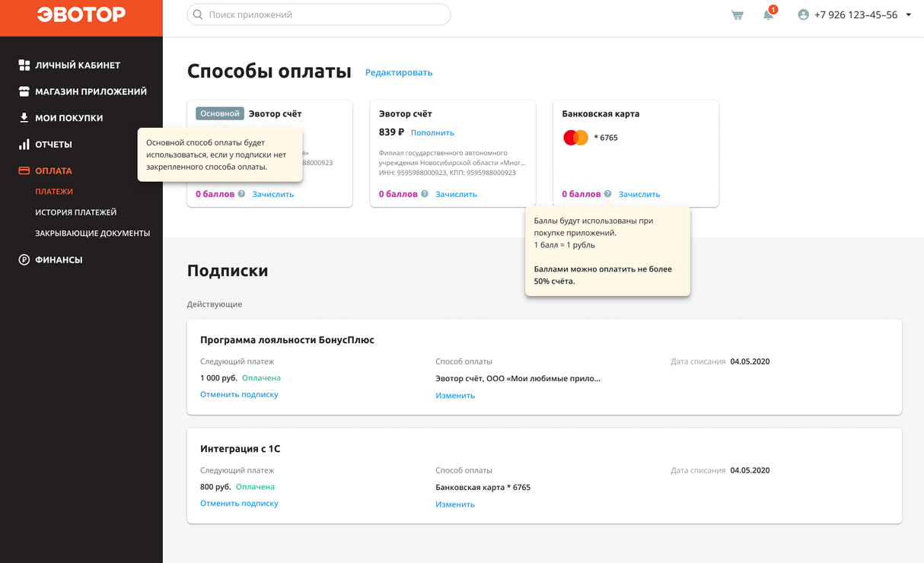Image resolution: width=924 pixels, height=563 pixels.
Task: Click card number * 6765 on bank card
Action: pyautogui.click(x=606, y=138)
